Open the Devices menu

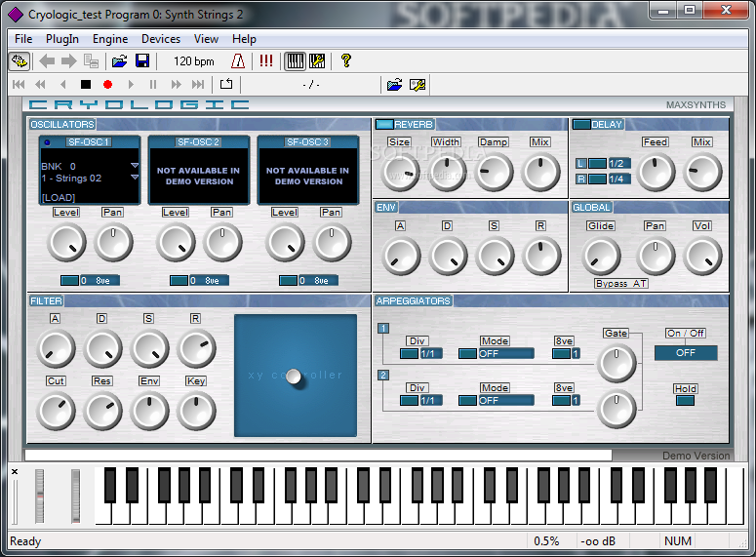tap(161, 39)
